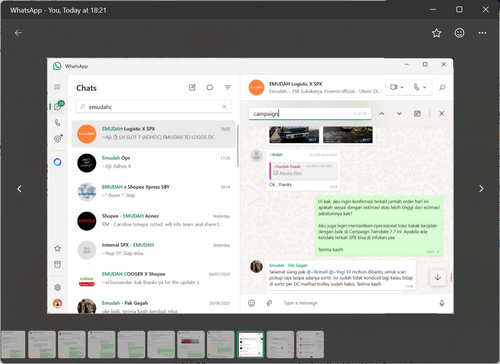Star this image in the viewer header
The width and height of the screenshot is (500, 364).
click(436, 33)
